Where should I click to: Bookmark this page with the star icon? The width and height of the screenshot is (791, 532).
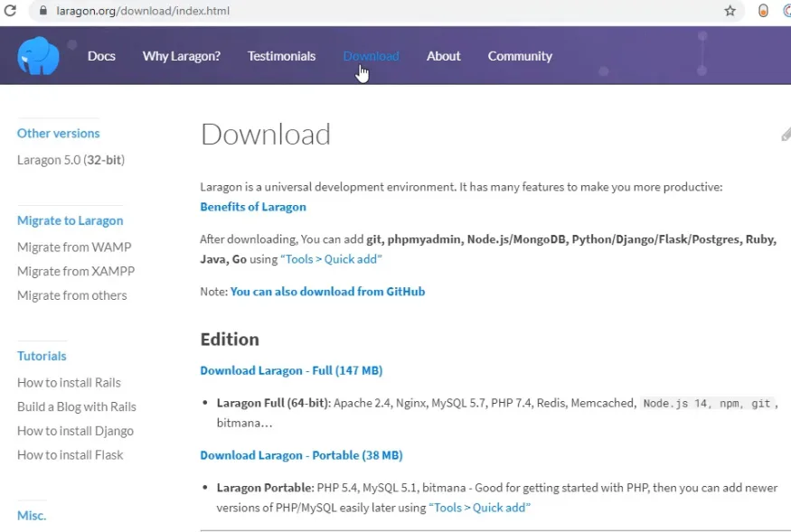[730, 11]
